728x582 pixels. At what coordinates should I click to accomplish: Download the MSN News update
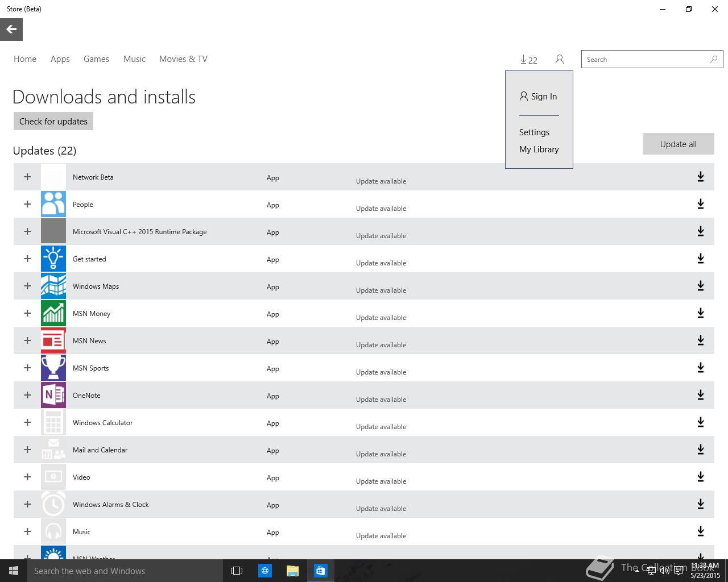pyautogui.click(x=701, y=340)
